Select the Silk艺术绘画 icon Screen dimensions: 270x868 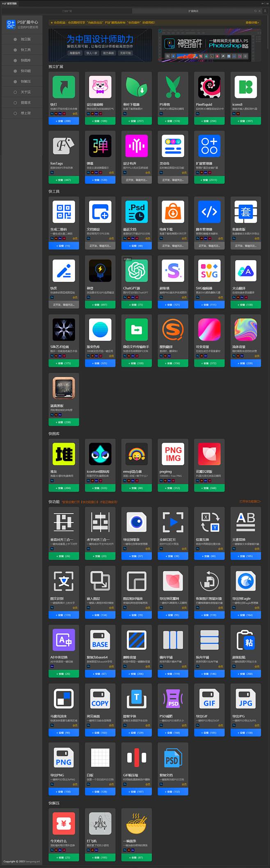pyautogui.click(x=64, y=329)
